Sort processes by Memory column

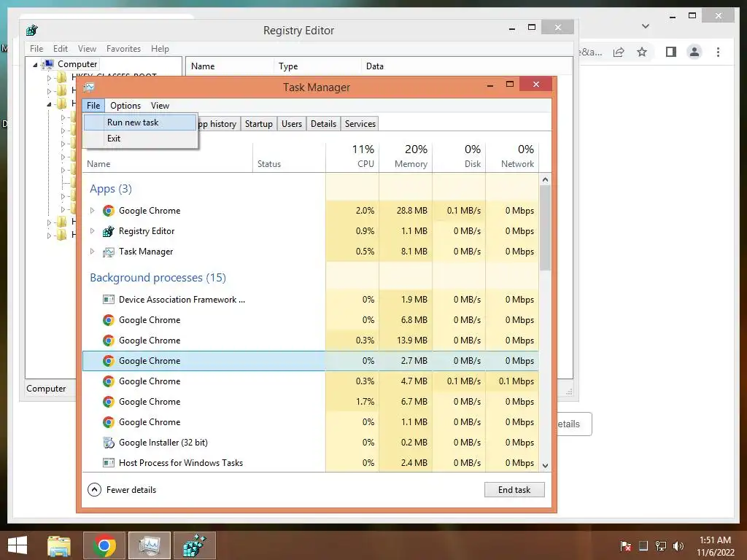pos(406,157)
